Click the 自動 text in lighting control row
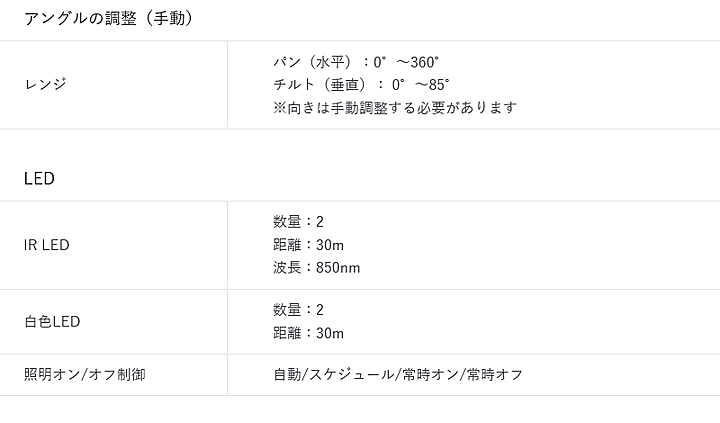The image size is (720, 423). tap(287, 375)
